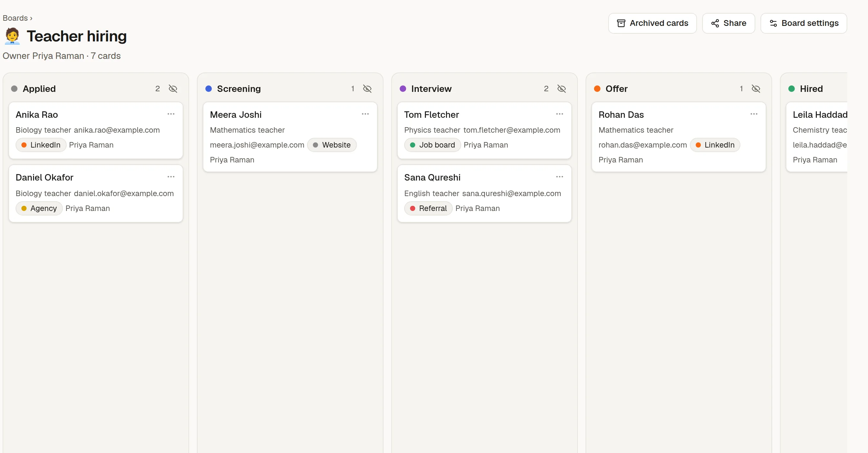The image size is (868, 453).
Task: Hide the Screening column
Action: pos(367,89)
